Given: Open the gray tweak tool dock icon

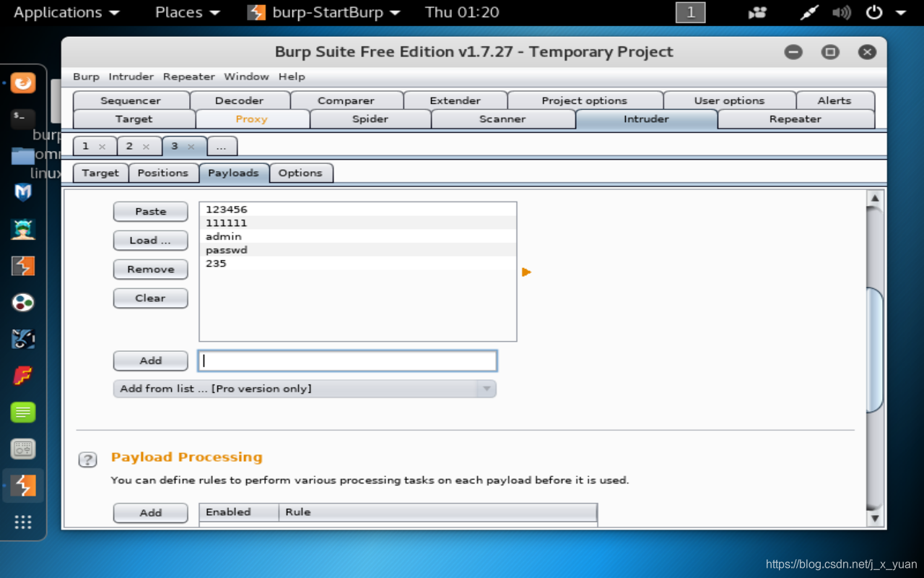Looking at the screenshot, I should (x=23, y=449).
